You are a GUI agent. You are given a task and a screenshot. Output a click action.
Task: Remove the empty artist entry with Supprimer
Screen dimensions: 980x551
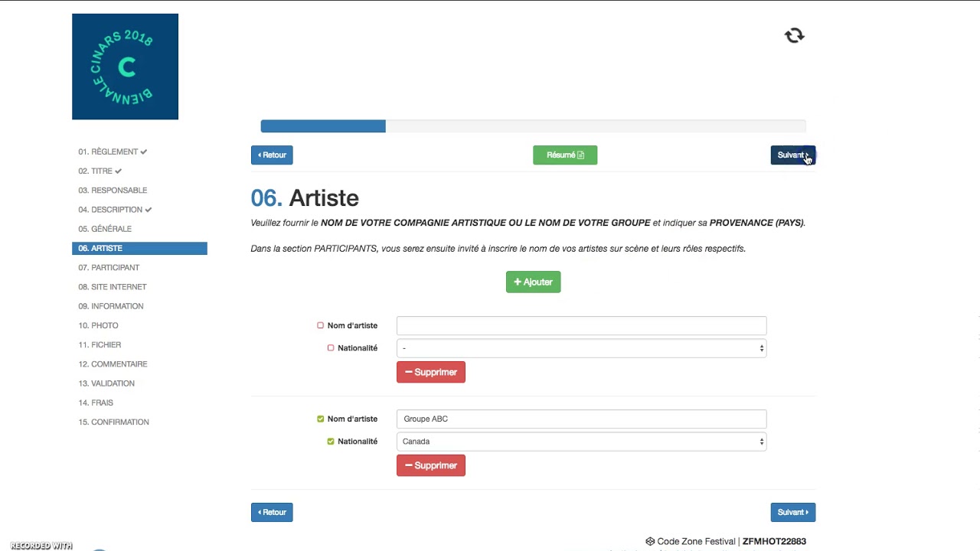click(x=431, y=372)
